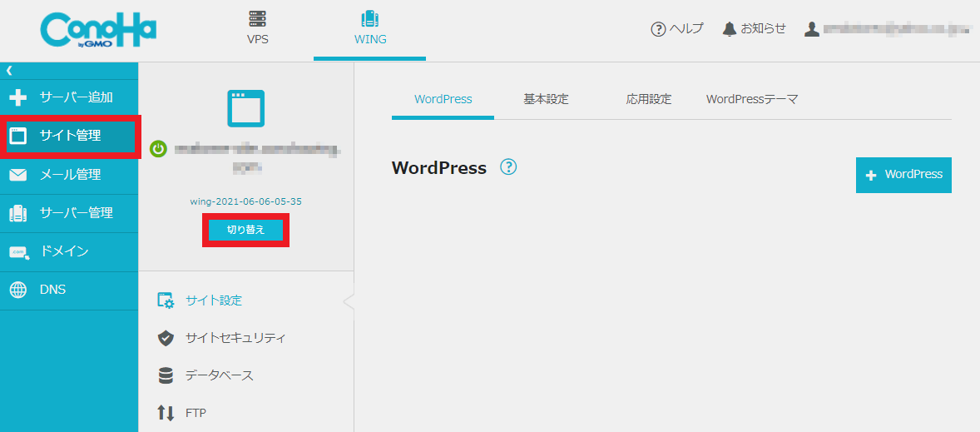Click the blurred user account name
This screenshot has height=432, width=980.
[896, 29]
